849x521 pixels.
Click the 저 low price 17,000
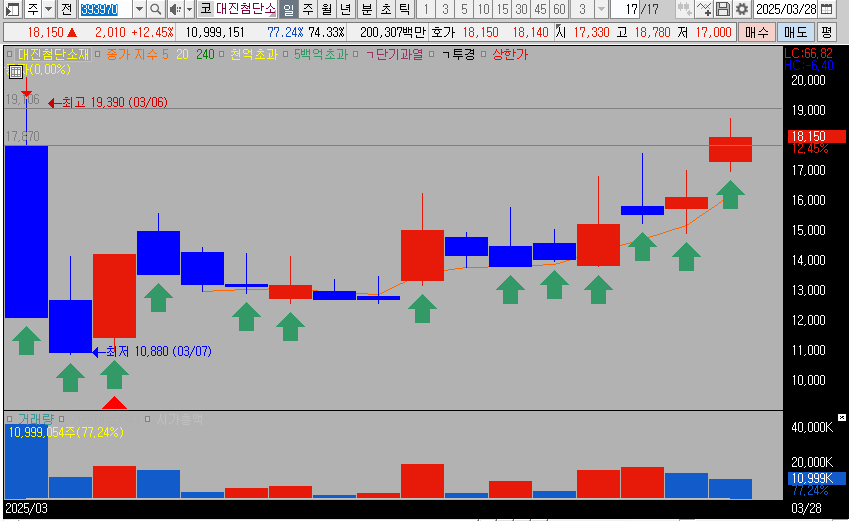click(714, 32)
